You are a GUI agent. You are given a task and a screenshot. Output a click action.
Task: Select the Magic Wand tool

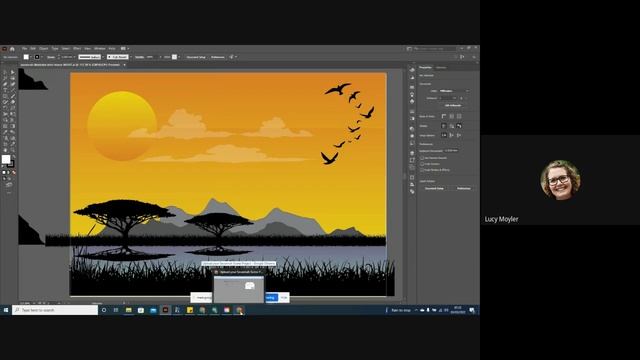pos(5,78)
